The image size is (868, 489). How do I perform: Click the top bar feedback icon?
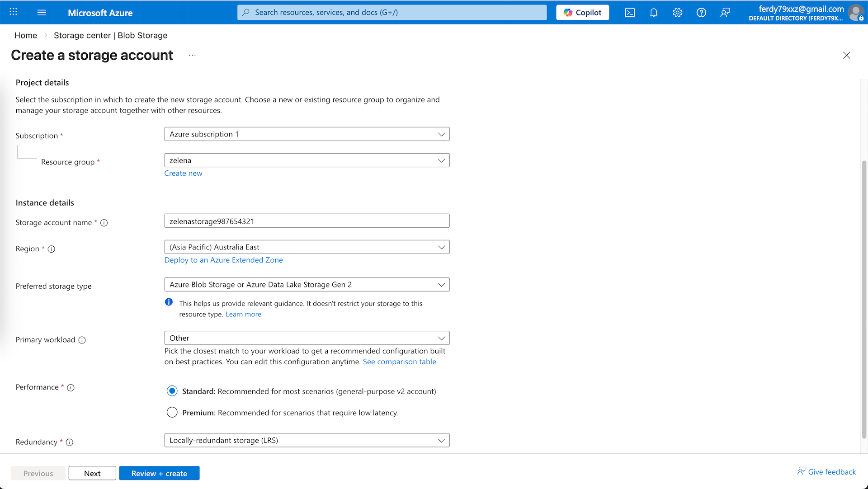click(x=725, y=13)
